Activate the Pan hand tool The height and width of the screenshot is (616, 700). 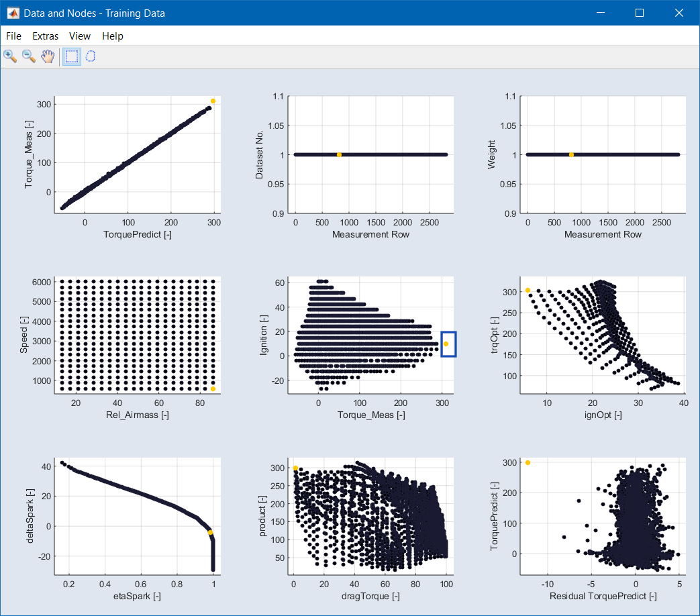[47, 56]
